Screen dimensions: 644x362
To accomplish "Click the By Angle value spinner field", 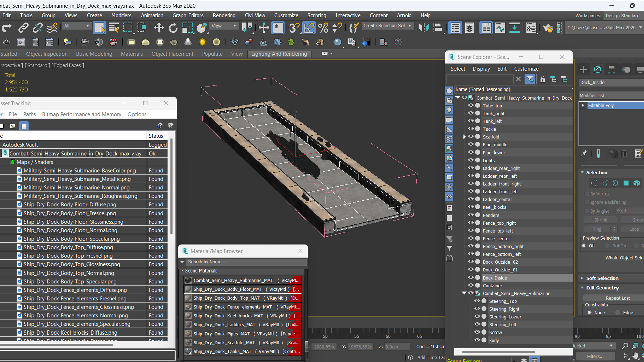I will pyautogui.click(x=629, y=211).
